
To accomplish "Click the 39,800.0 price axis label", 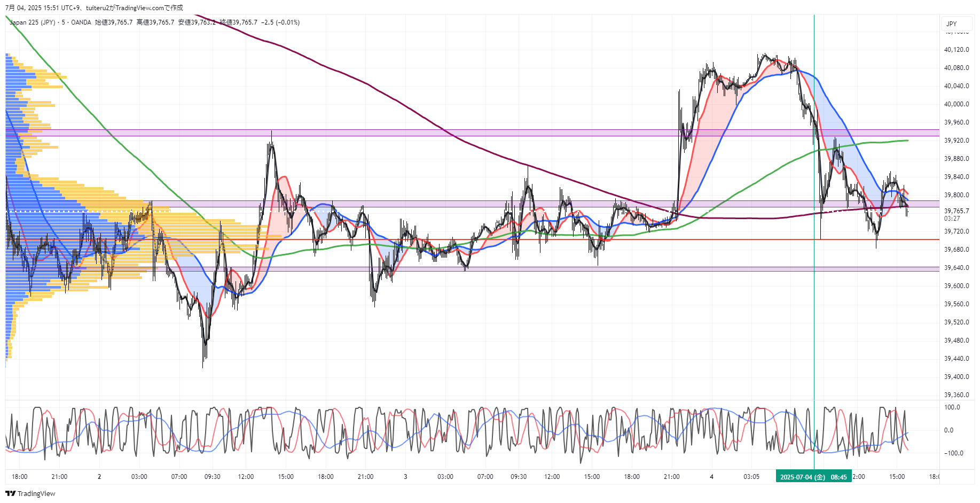I will click(957, 195).
